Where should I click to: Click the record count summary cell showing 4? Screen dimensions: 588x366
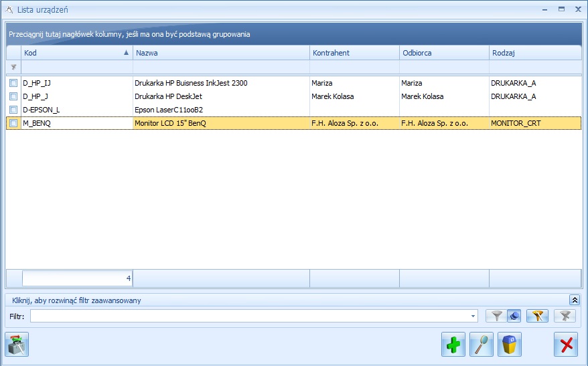[77, 278]
